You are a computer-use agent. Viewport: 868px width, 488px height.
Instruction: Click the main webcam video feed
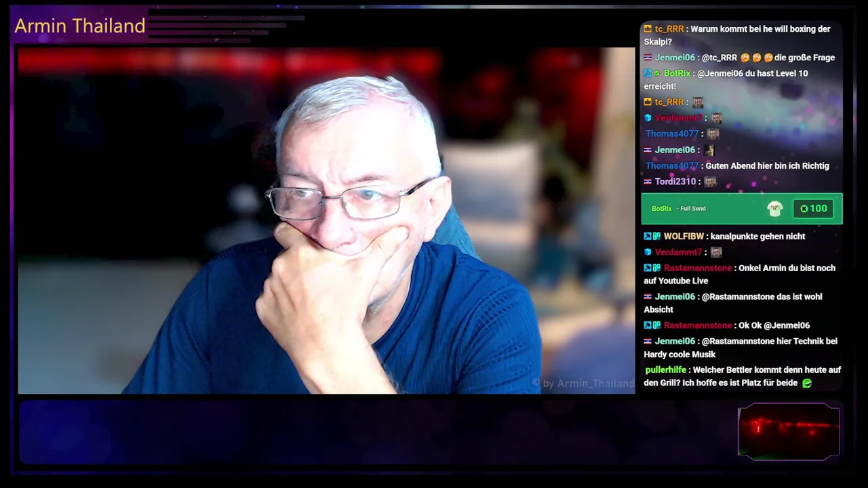point(326,221)
